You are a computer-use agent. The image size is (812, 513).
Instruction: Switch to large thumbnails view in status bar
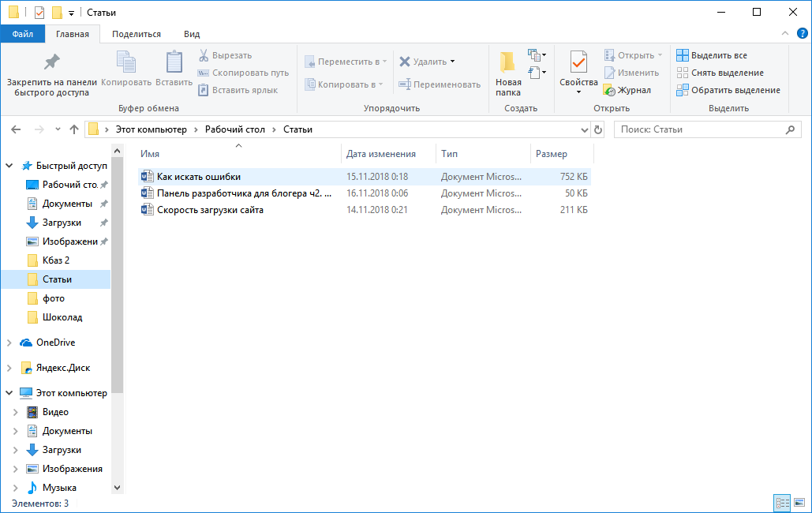pyautogui.click(x=799, y=503)
